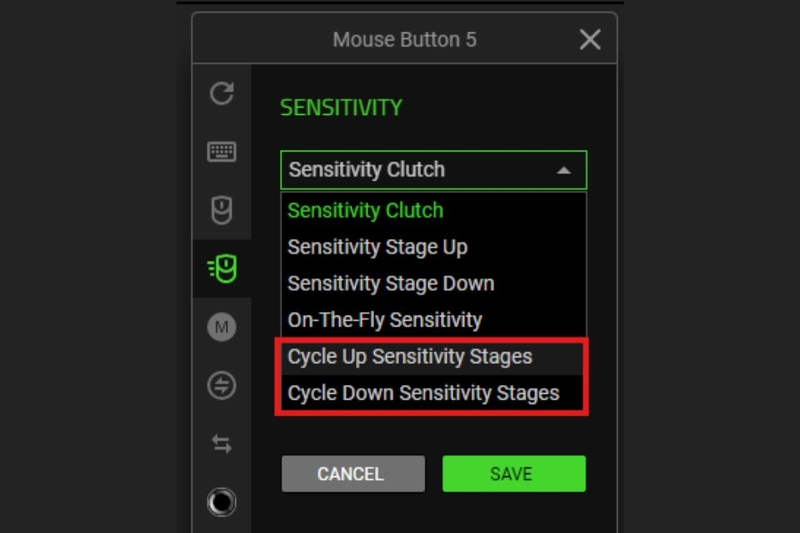Choose the Mouse Function icon in sidebar
Viewport: 800px width, 533px height.
coord(221,210)
